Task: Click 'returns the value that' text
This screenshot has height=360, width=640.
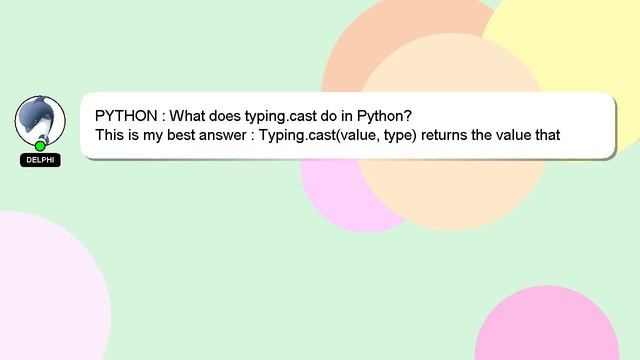Action: [x=490, y=135]
